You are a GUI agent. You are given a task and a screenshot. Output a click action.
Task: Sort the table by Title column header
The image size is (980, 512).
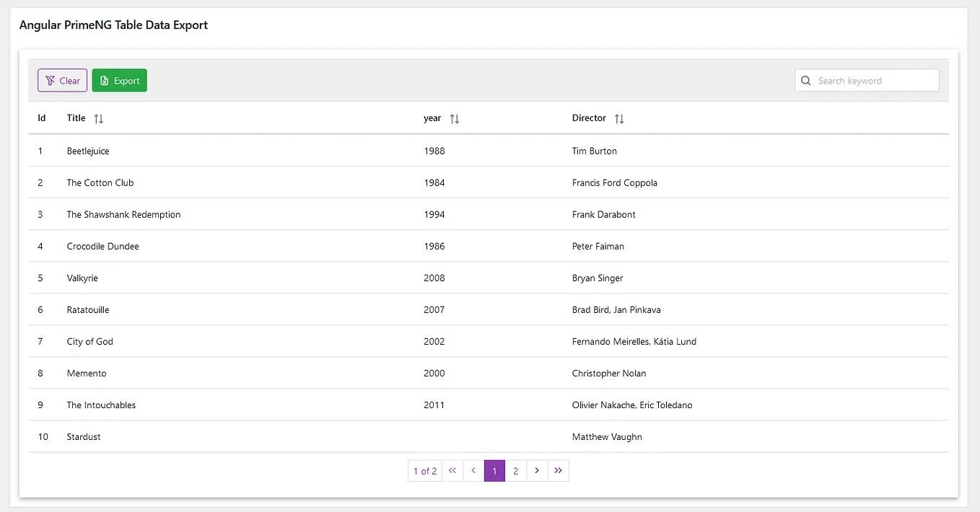click(76, 118)
